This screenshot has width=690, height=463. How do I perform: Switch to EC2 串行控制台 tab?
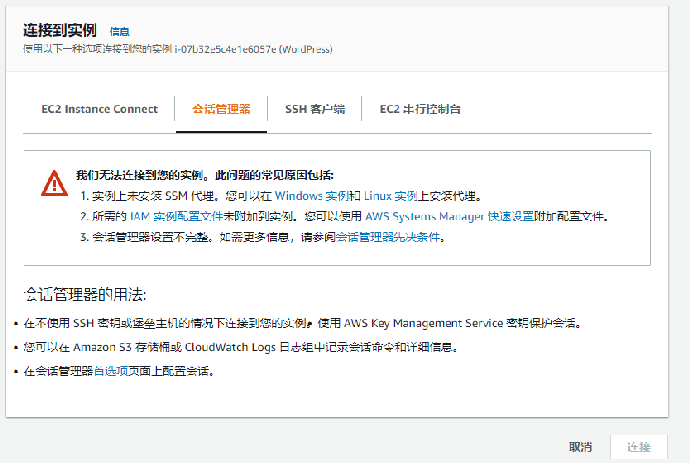click(420, 109)
